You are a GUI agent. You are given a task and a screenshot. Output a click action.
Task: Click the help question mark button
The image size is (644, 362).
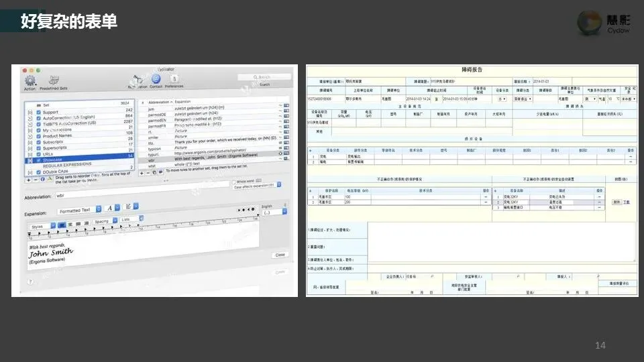30,282
